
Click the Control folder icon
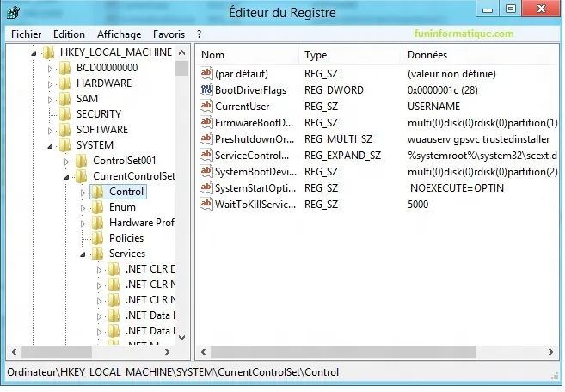point(98,192)
